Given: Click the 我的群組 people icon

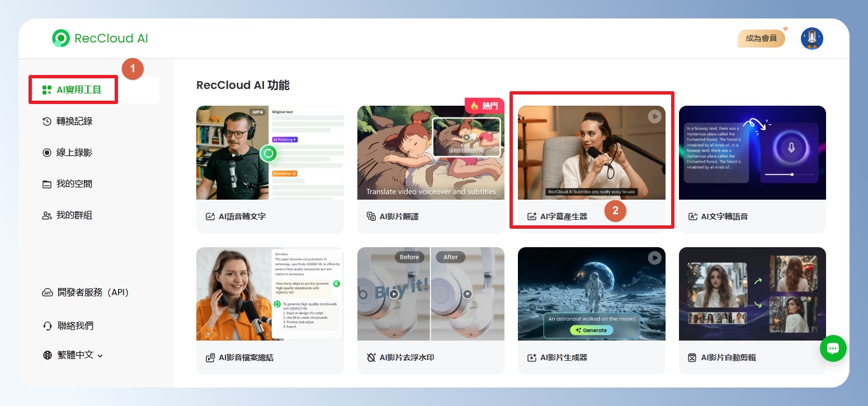Looking at the screenshot, I should [47, 215].
